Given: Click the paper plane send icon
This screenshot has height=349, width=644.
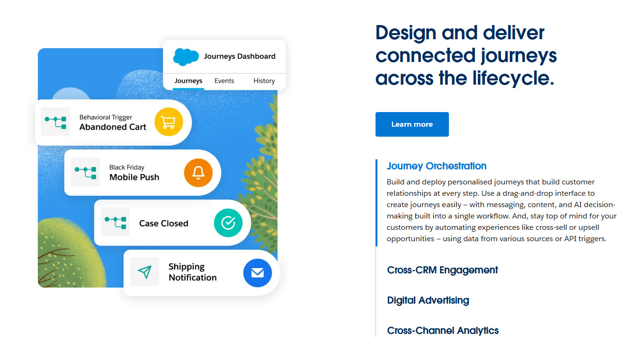Looking at the screenshot, I should [x=144, y=272].
